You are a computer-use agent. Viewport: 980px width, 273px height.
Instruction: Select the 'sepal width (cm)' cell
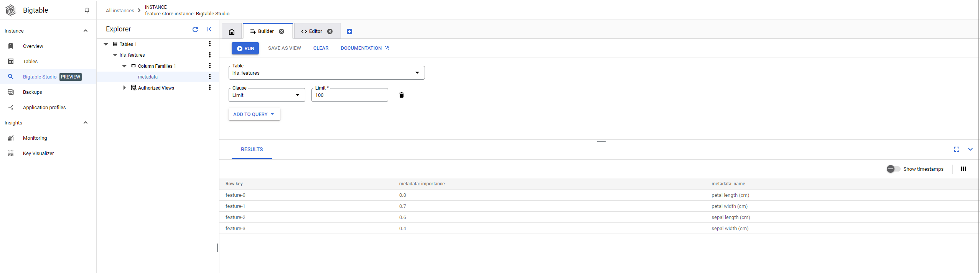(x=730, y=228)
